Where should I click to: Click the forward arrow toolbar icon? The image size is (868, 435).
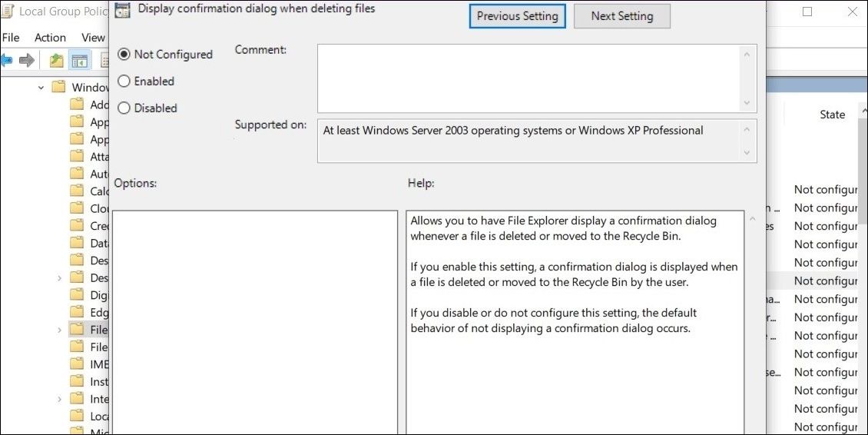click(x=26, y=61)
